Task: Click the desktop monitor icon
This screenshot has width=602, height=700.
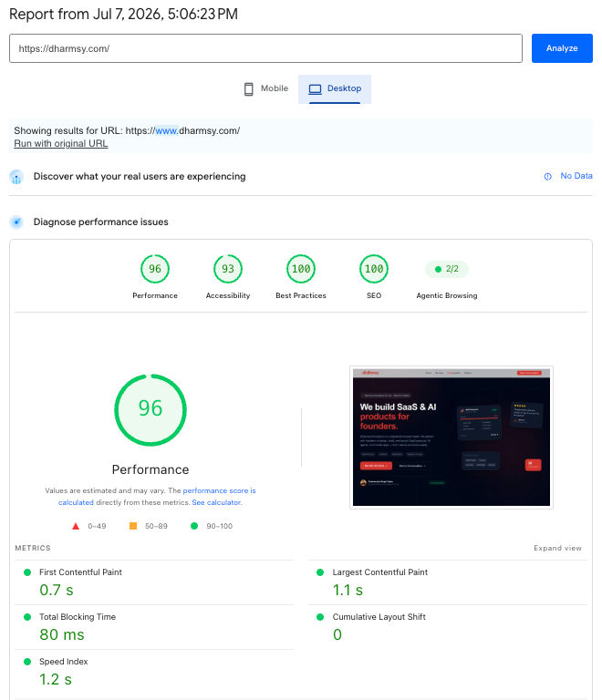Action: [315, 88]
